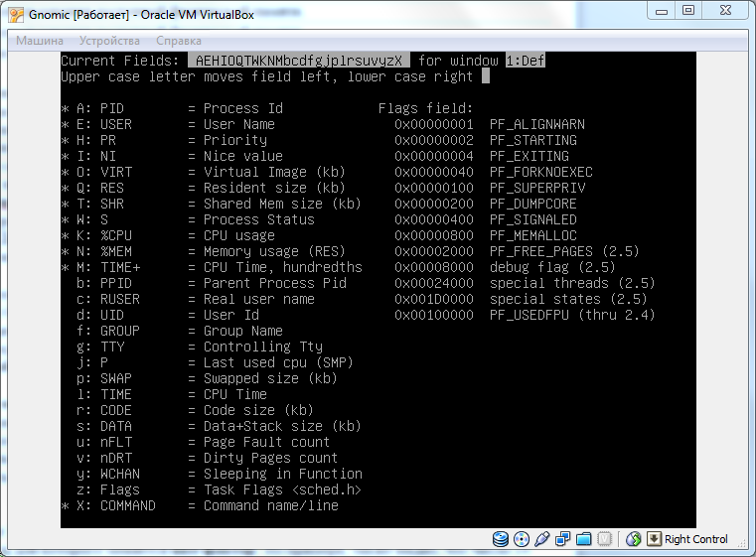Minimize the VirtualBox window
The height and width of the screenshot is (557, 756).
click(662, 11)
